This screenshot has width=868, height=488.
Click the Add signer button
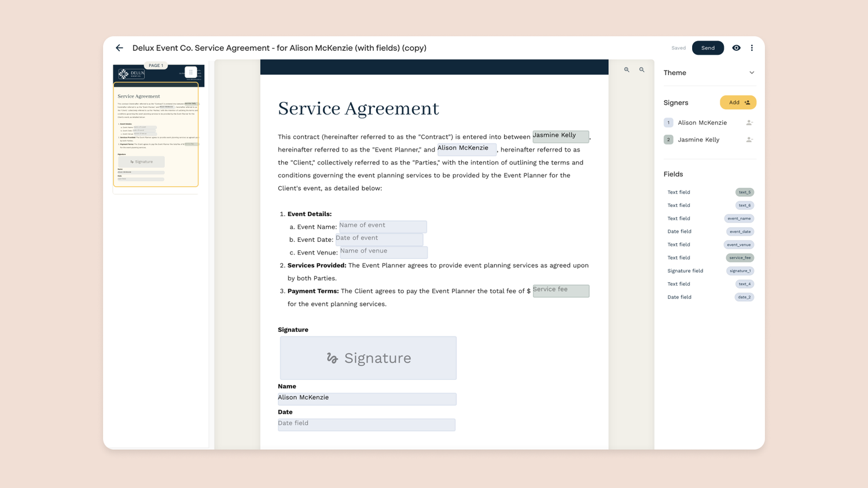click(x=738, y=102)
